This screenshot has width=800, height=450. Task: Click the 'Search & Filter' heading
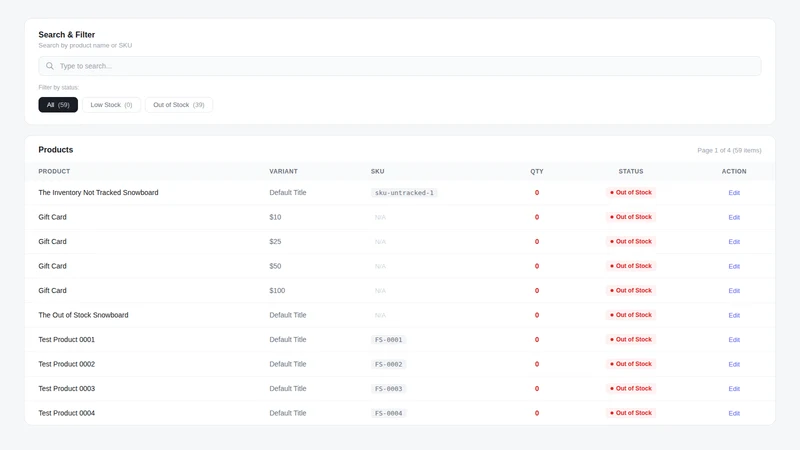pos(66,35)
